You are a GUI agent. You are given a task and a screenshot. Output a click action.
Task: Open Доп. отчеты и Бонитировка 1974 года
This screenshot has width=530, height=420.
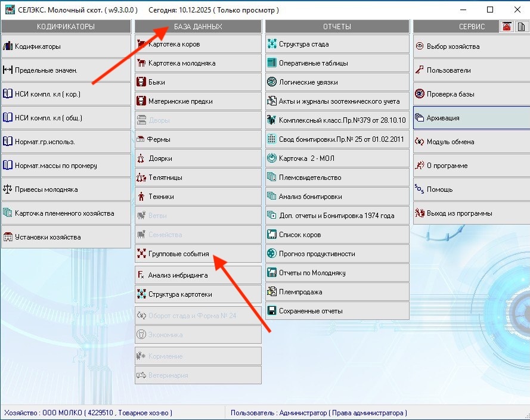click(x=337, y=216)
